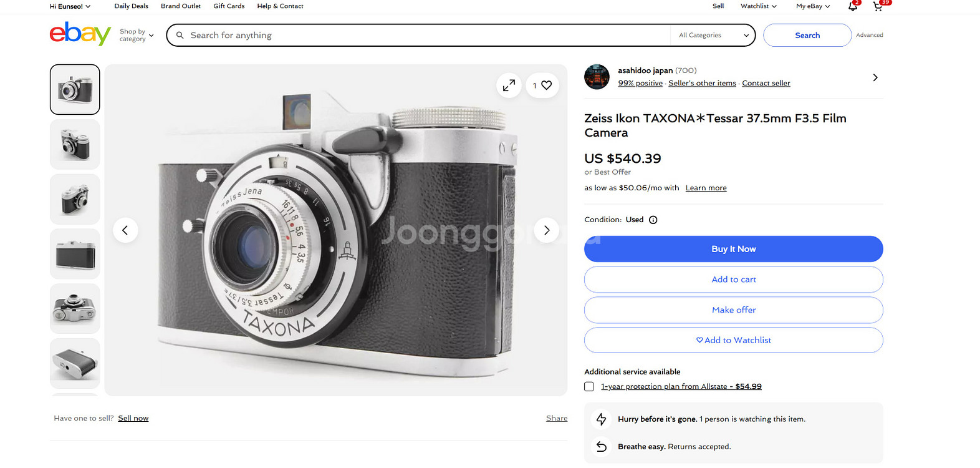Click the Search for anything input field

click(x=424, y=36)
